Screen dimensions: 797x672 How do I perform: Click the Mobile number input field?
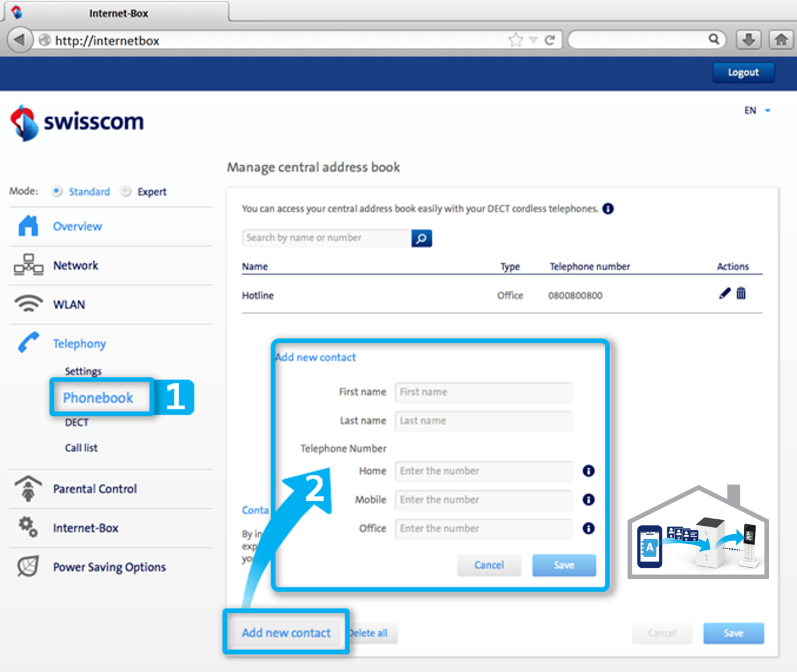click(483, 500)
